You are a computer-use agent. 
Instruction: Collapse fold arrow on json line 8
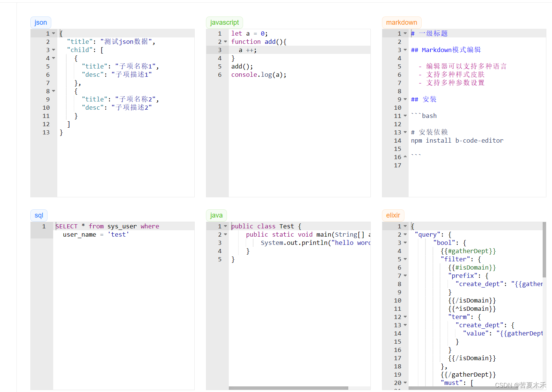tap(54, 91)
